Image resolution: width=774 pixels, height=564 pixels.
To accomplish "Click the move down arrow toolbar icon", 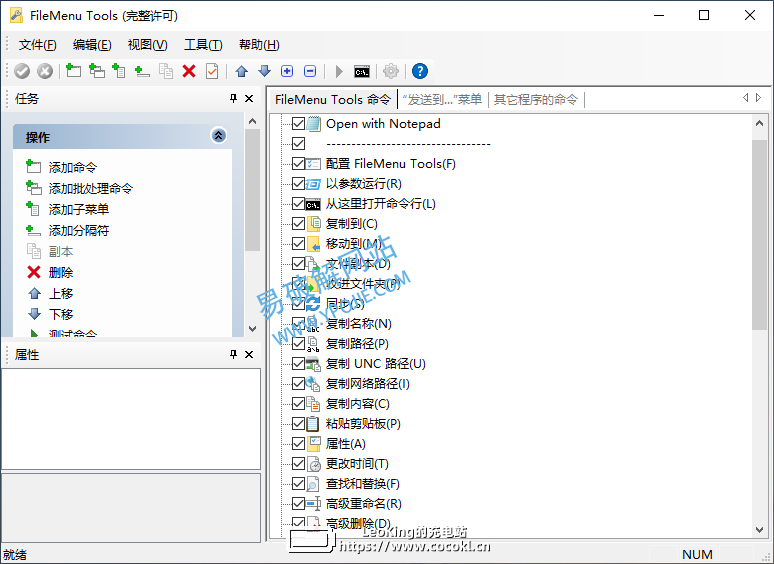I will pos(265,71).
